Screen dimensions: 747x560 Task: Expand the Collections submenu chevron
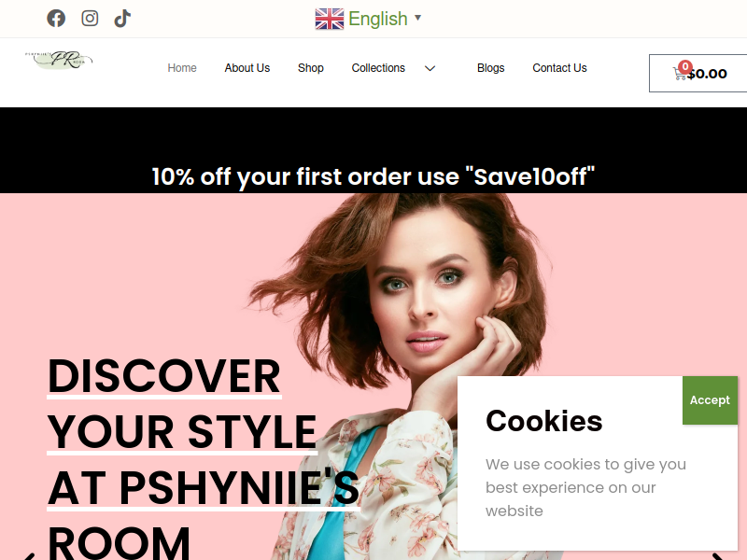pyautogui.click(x=430, y=68)
